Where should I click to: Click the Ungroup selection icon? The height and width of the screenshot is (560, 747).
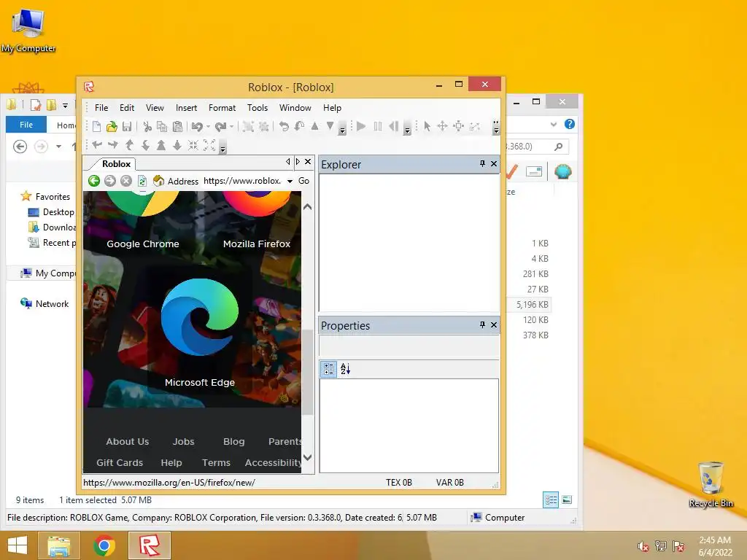click(263, 126)
